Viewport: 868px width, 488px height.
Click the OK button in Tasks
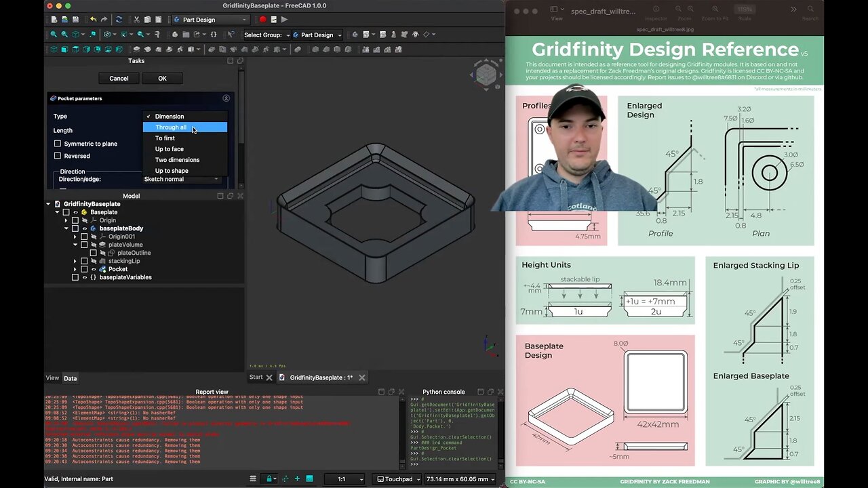pos(162,79)
